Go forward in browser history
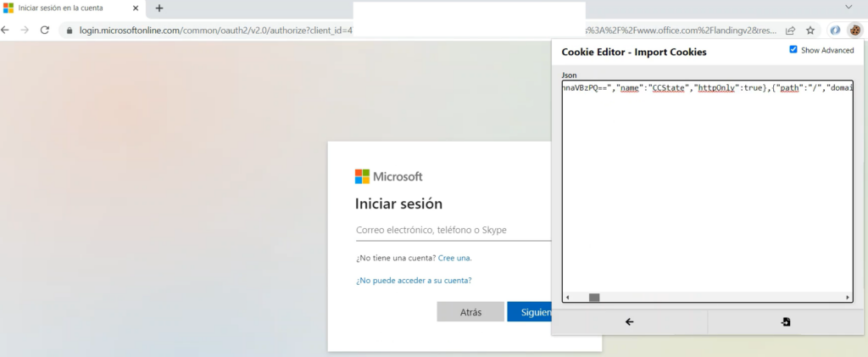The height and width of the screenshot is (357, 868). (25, 31)
